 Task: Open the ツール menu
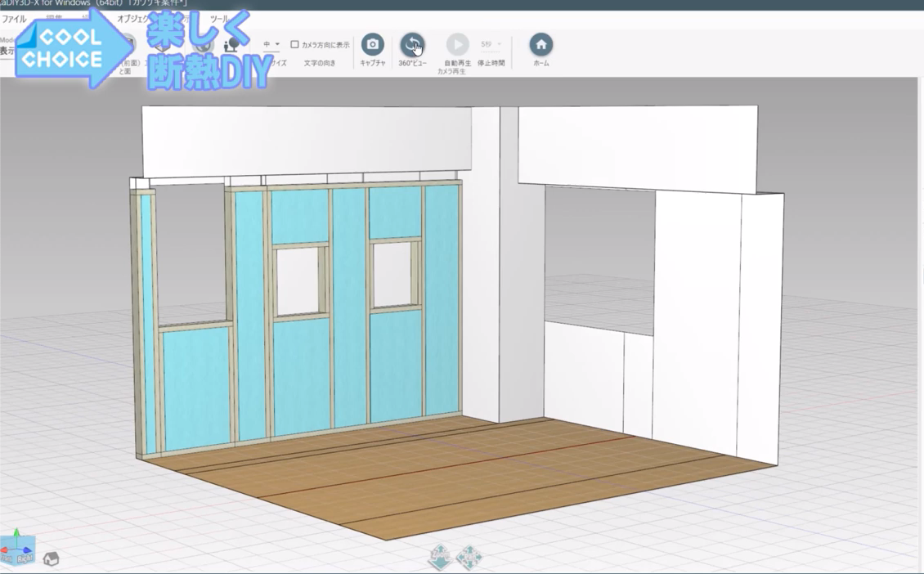point(218,20)
